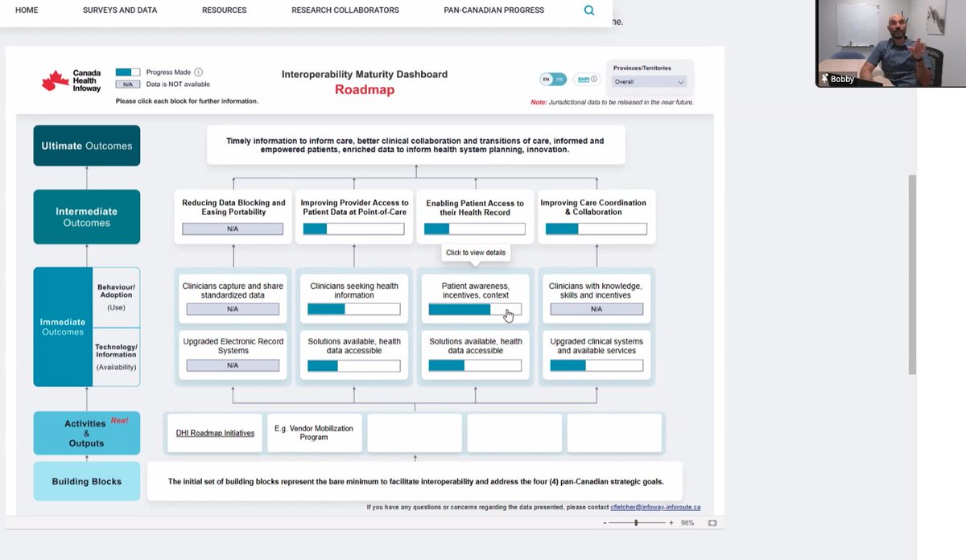Click the Data is NOT available N/A legend box
966x560 pixels.
pyautogui.click(x=128, y=84)
